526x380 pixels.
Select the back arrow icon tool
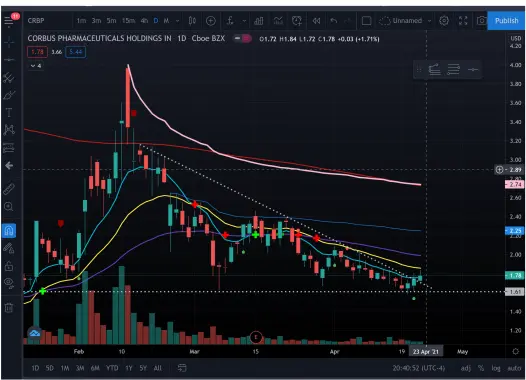(9, 165)
